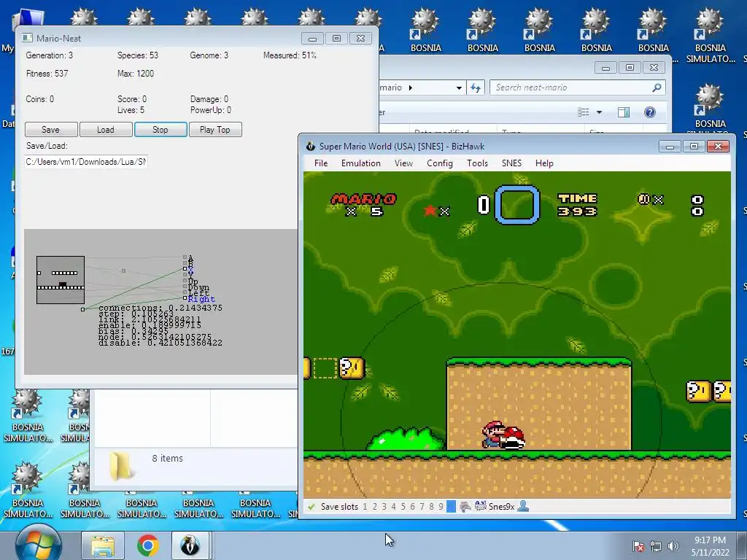This screenshot has height=560, width=747.
Task: Click the Mario-Neat window title icon
Action: [27, 38]
